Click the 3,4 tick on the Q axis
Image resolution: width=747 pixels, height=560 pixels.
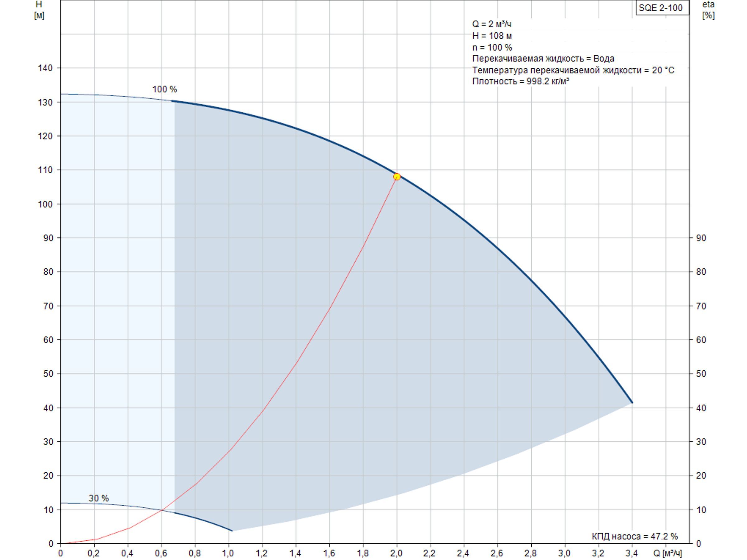pyautogui.click(x=632, y=553)
